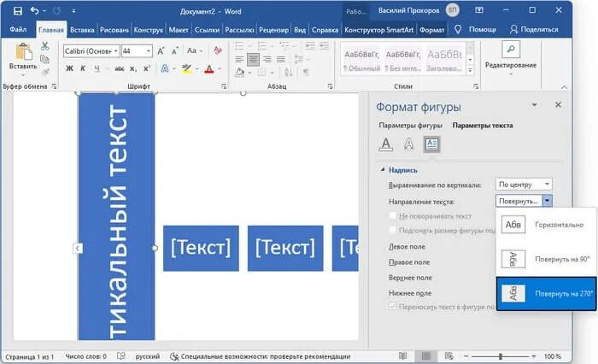Viewport: 598px width, 364px height.
Task: Open the Формат фигуры pane options arrow
Action: pyautogui.click(x=534, y=105)
